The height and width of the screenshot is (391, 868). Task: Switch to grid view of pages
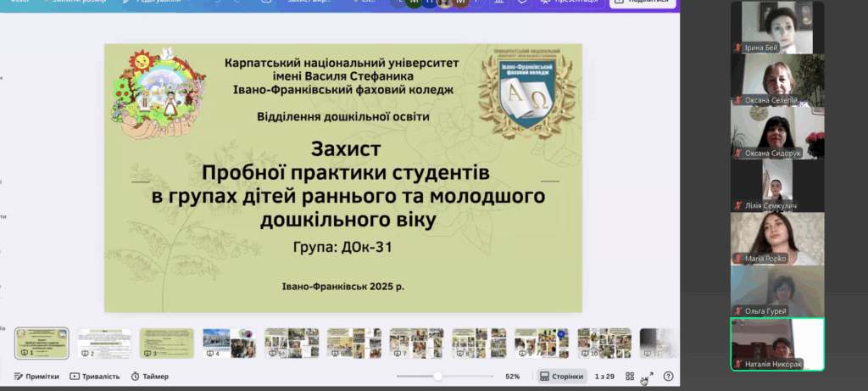[x=630, y=377]
